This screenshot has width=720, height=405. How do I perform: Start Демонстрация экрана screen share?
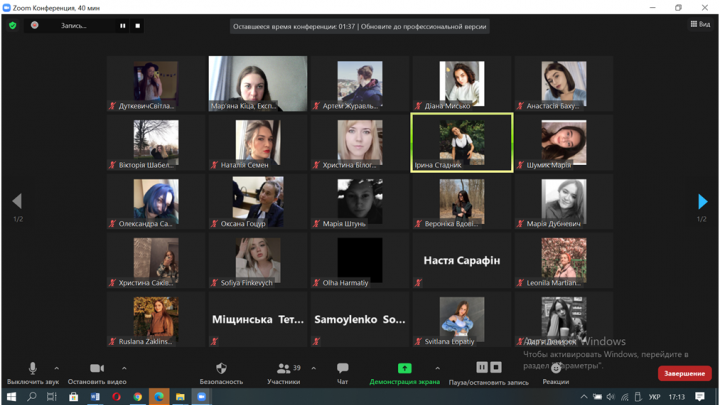(x=404, y=369)
